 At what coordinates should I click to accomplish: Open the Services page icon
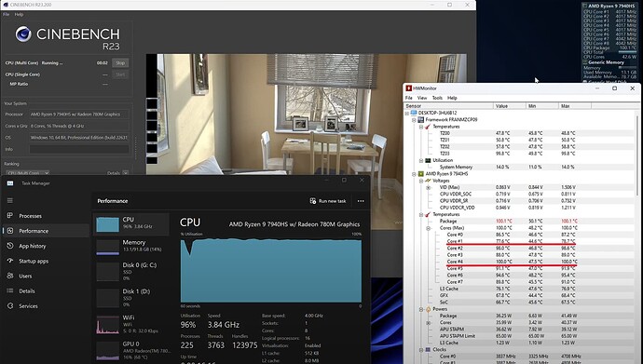(x=10, y=306)
